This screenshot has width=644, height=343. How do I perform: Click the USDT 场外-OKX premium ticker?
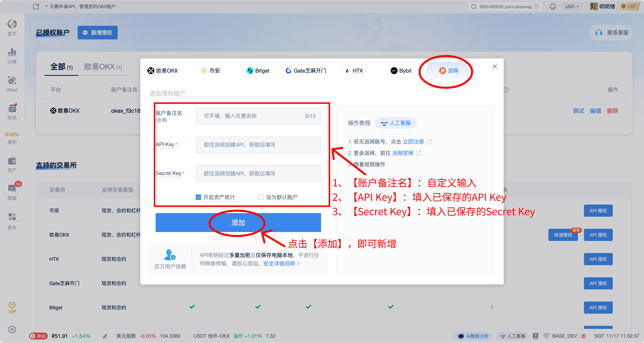click(x=234, y=336)
